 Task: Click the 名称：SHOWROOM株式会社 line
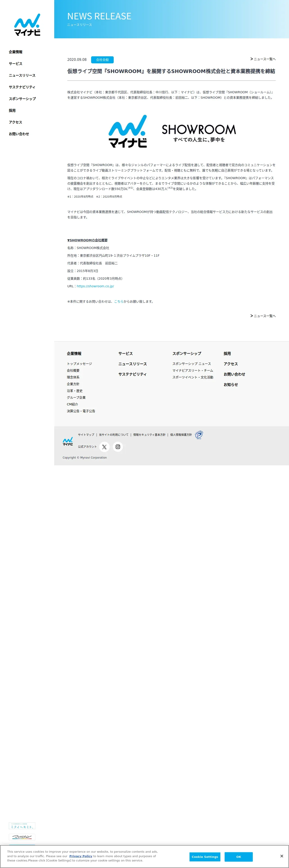(88, 248)
